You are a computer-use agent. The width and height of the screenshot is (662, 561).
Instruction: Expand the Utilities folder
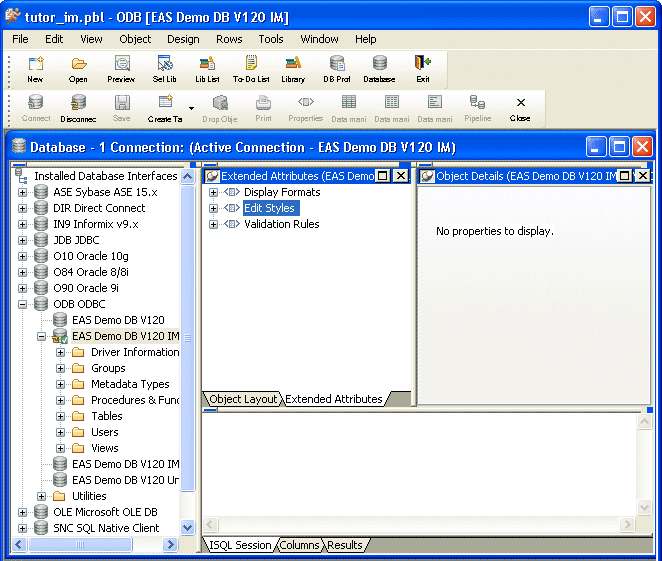(41, 496)
